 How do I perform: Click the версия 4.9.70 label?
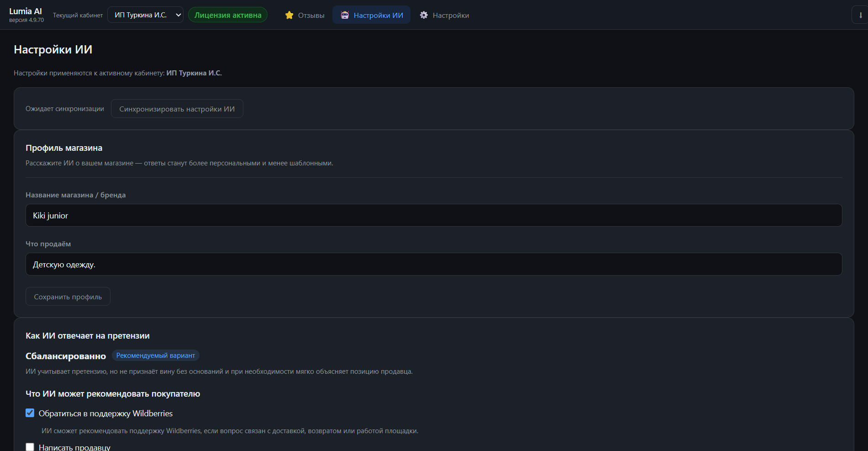click(26, 20)
